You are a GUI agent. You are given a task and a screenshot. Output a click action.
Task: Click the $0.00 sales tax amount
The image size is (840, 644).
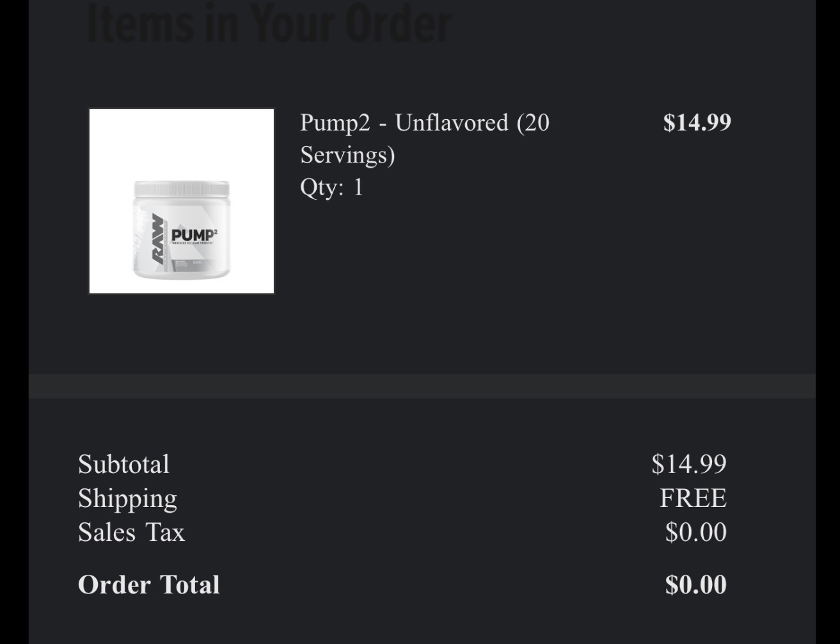point(695,532)
